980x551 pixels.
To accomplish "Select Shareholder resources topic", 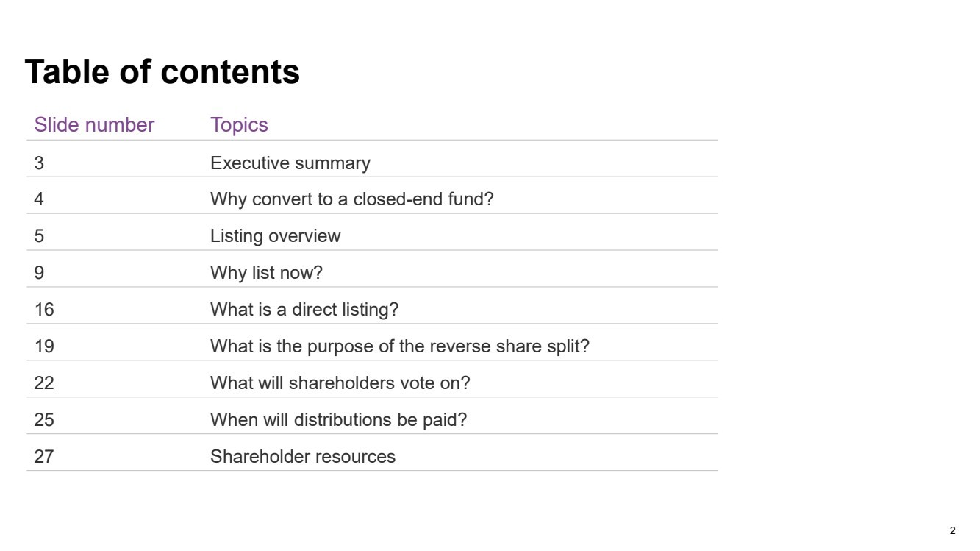I will (x=303, y=457).
